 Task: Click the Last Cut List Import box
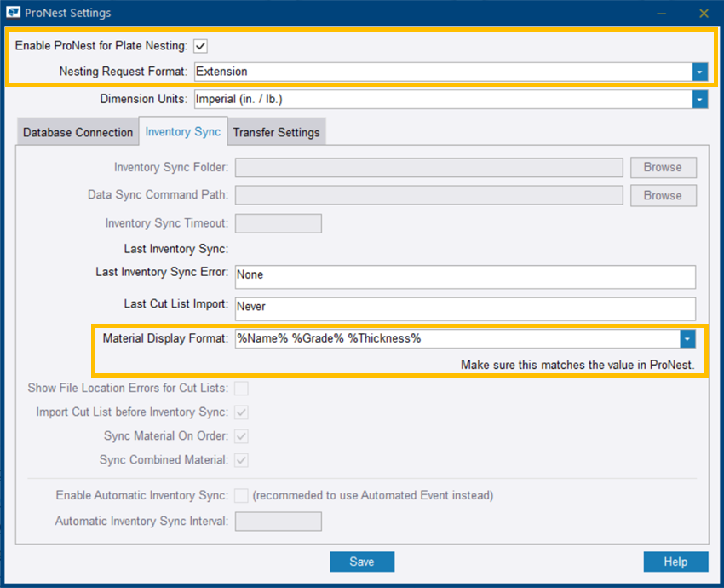pos(465,309)
